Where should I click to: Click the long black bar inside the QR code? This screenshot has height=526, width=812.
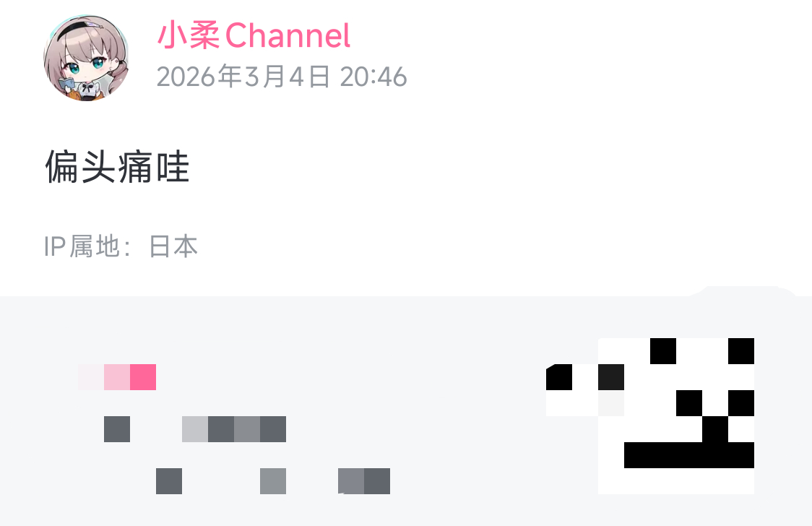(689, 455)
